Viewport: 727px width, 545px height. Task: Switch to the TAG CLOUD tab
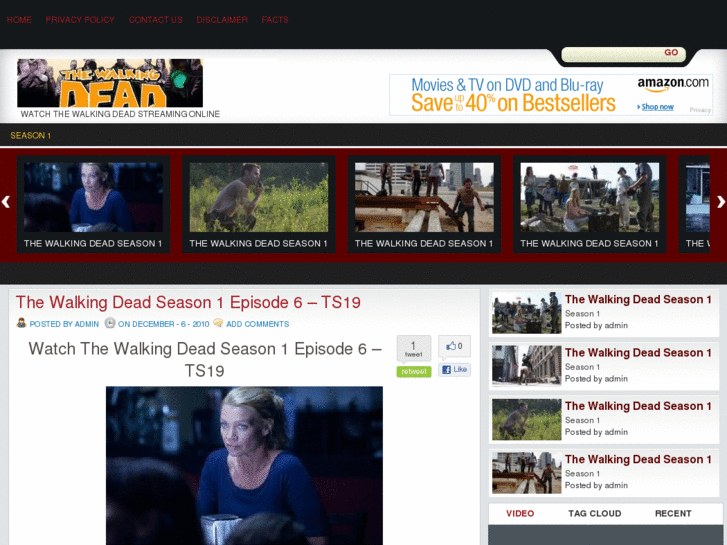point(595,513)
